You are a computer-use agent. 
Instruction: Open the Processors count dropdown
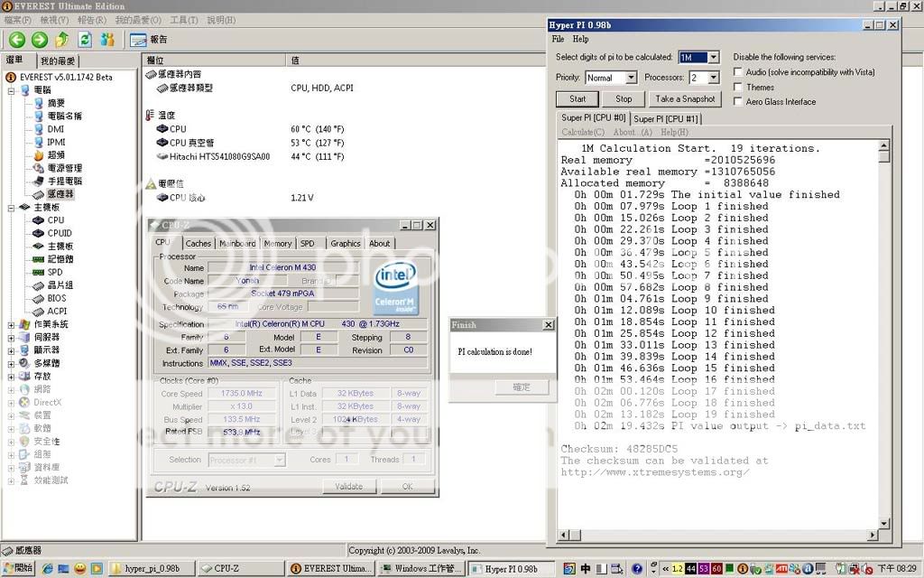[713, 78]
